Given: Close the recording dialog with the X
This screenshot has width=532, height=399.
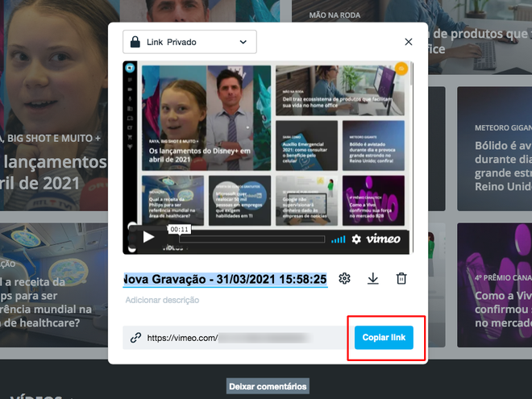Looking at the screenshot, I should 409,42.
